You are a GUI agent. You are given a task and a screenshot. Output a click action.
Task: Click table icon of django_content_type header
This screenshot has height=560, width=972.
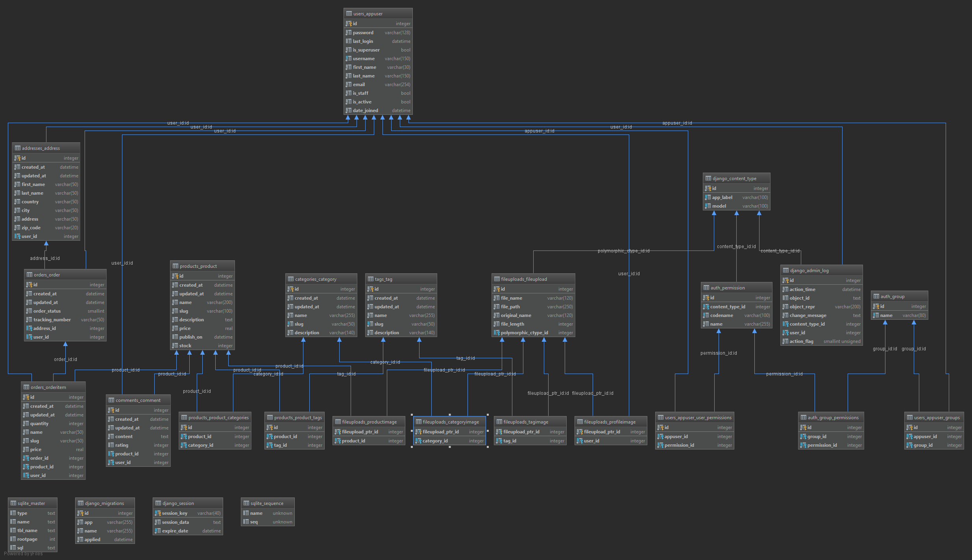[708, 179]
